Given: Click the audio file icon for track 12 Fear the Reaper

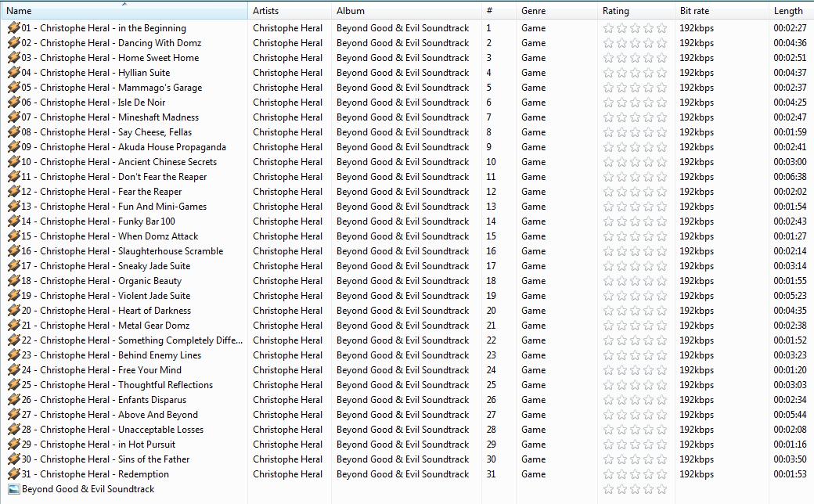Looking at the screenshot, I should tap(14, 192).
